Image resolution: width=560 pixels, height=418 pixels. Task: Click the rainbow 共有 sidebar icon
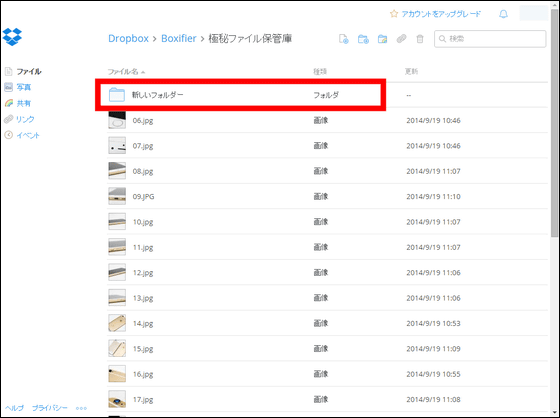point(9,103)
